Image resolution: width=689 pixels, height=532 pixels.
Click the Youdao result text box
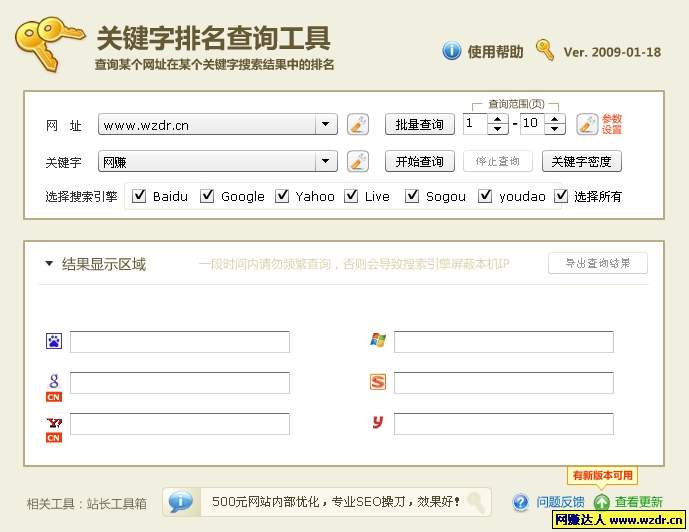pyautogui.click(x=504, y=423)
